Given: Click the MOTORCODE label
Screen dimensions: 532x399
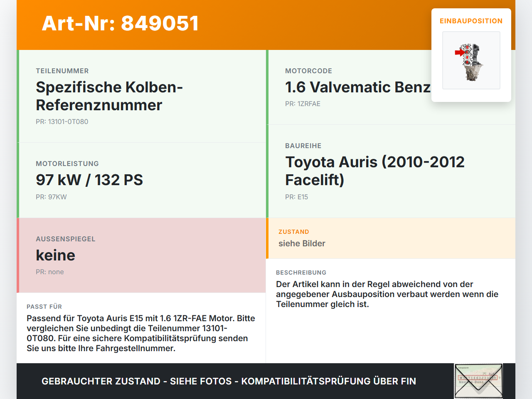Looking at the screenshot, I should click(x=309, y=71).
